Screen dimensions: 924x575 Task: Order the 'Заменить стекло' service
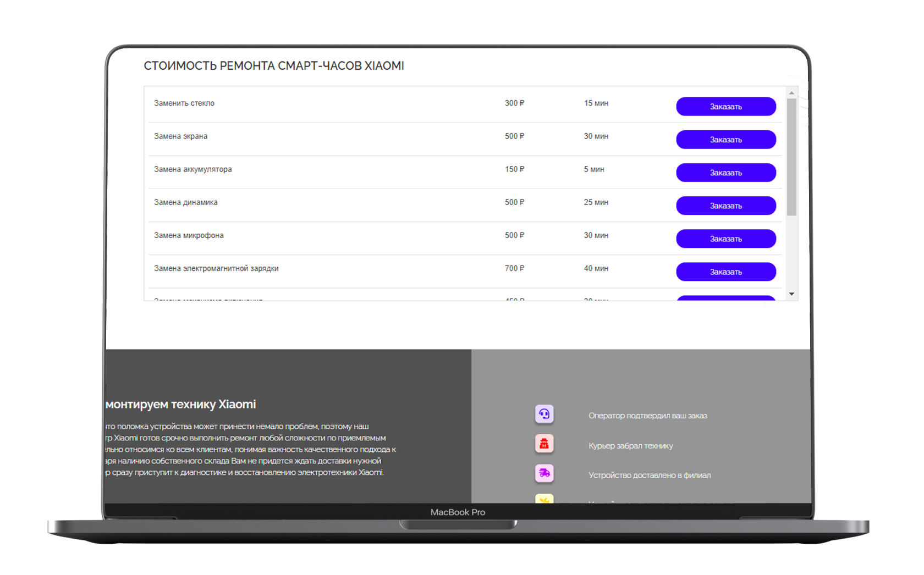pos(726,107)
